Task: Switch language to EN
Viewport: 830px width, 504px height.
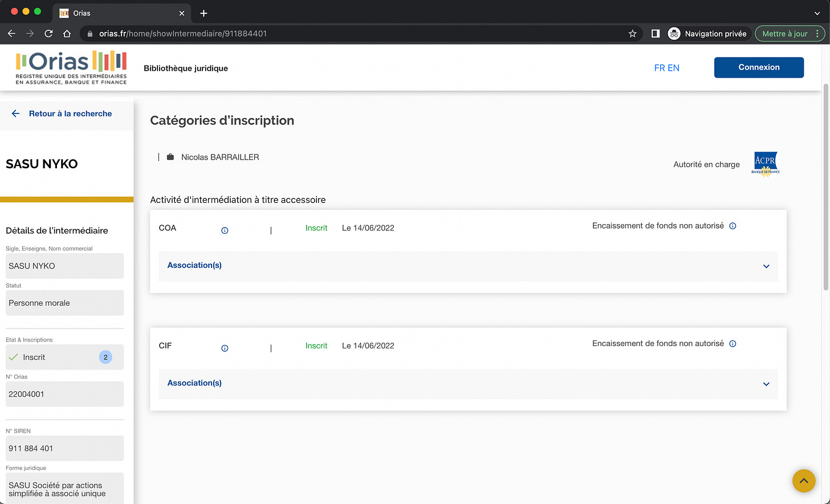Action: point(674,68)
